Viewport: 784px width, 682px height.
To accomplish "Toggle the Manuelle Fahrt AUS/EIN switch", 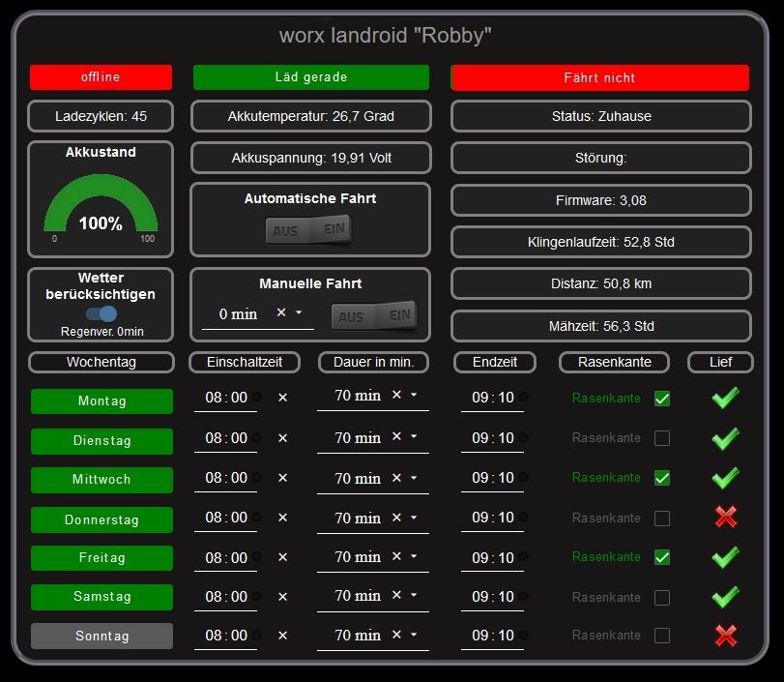I will (x=374, y=315).
